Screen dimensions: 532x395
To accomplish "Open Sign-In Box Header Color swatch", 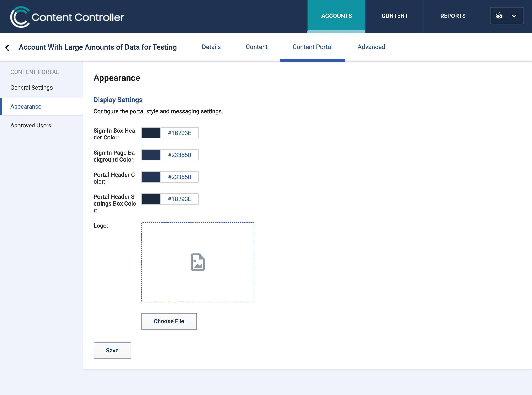I will tap(151, 133).
